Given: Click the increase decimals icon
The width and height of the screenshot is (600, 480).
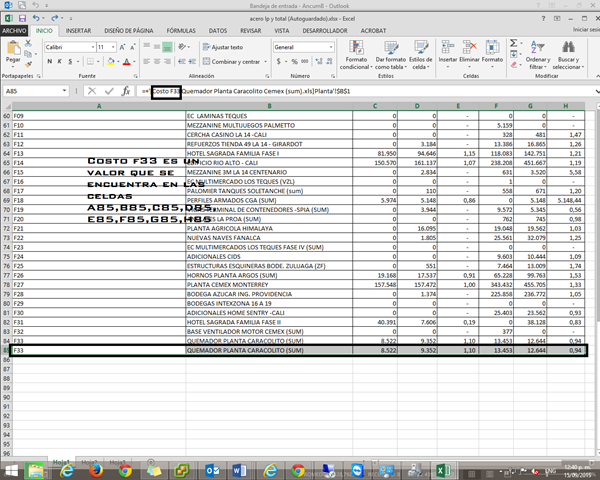Looking at the screenshot, I should (319, 61).
